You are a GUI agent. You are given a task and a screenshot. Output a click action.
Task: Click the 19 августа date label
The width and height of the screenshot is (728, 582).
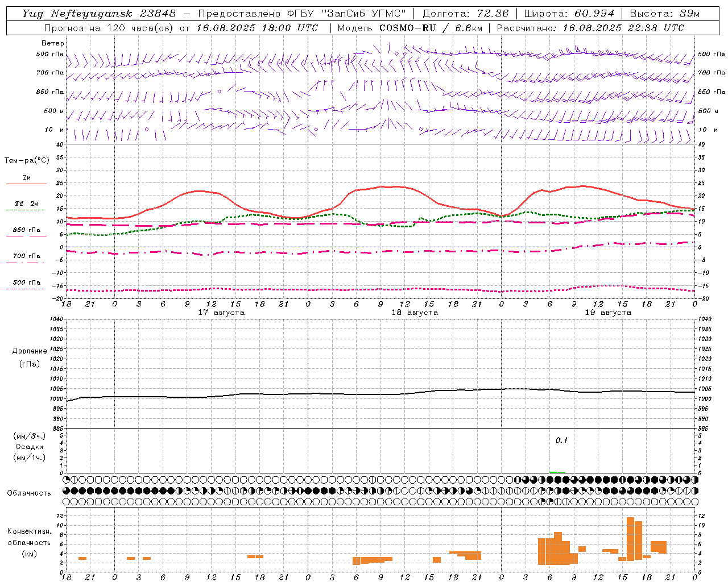click(608, 313)
